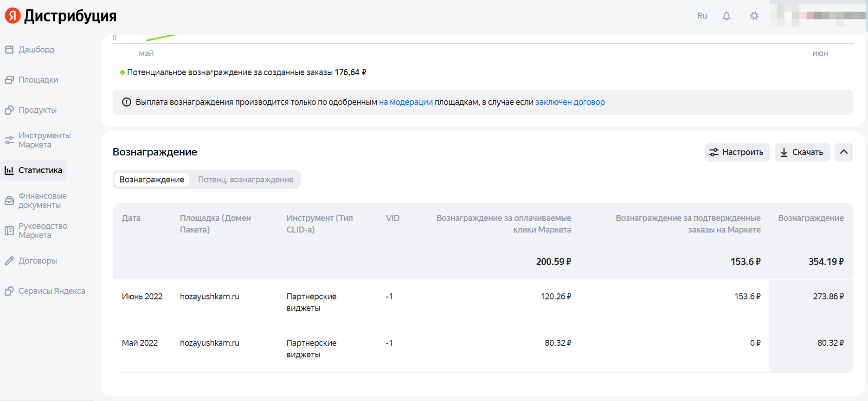Image resolution: width=868 pixels, height=401 pixels.
Task: Click the Дашборд sidebar icon
Action: point(9,50)
